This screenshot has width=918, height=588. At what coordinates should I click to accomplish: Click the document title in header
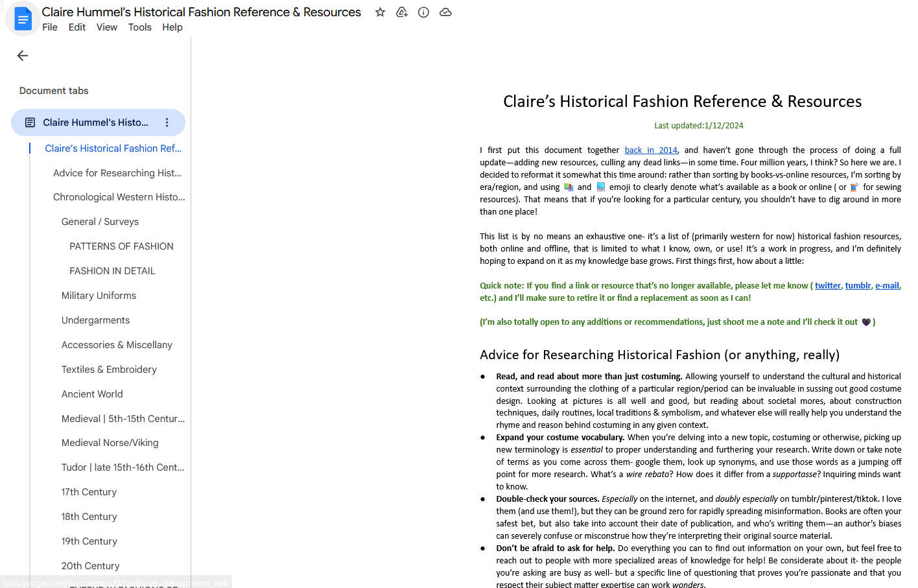(x=201, y=12)
